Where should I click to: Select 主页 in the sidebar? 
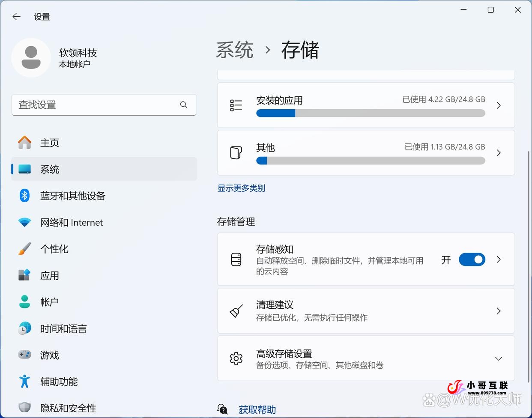click(24, 143)
